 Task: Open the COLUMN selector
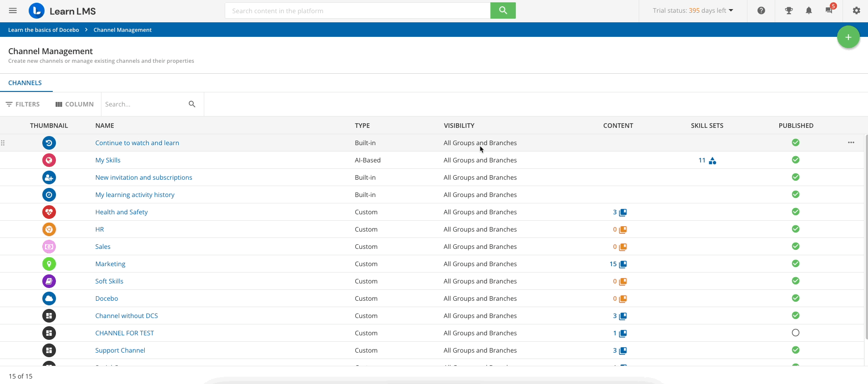coord(75,104)
